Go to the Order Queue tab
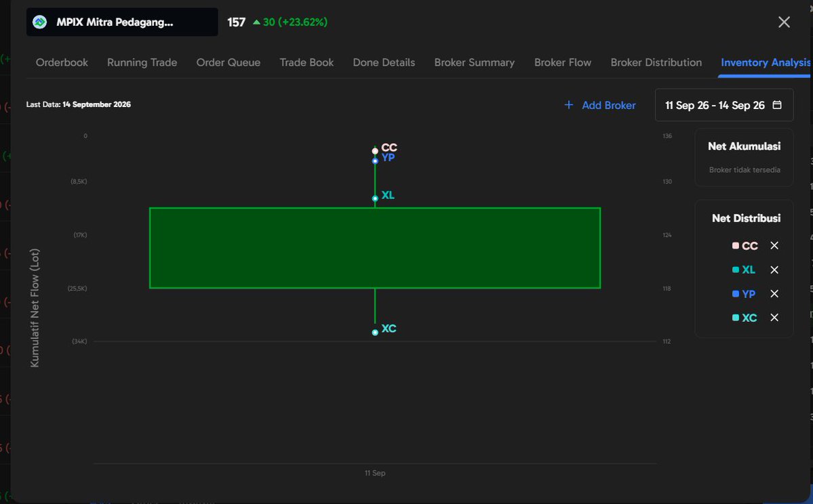 coord(228,62)
